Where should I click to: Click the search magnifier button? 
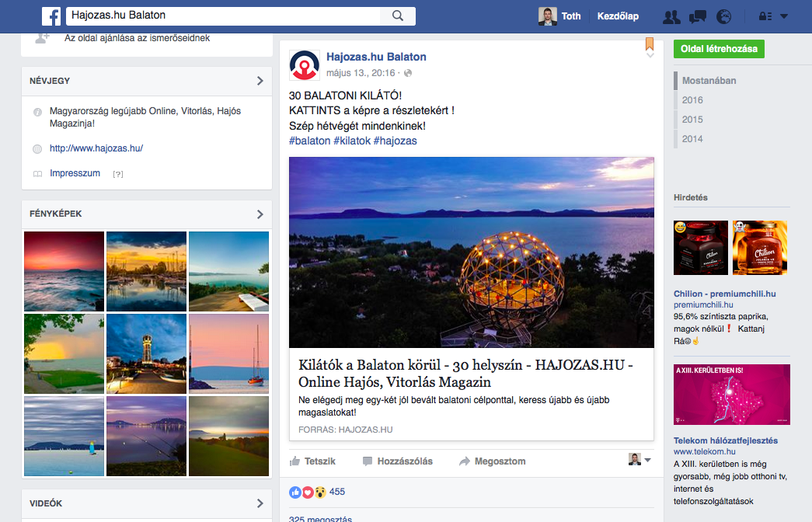(x=397, y=16)
